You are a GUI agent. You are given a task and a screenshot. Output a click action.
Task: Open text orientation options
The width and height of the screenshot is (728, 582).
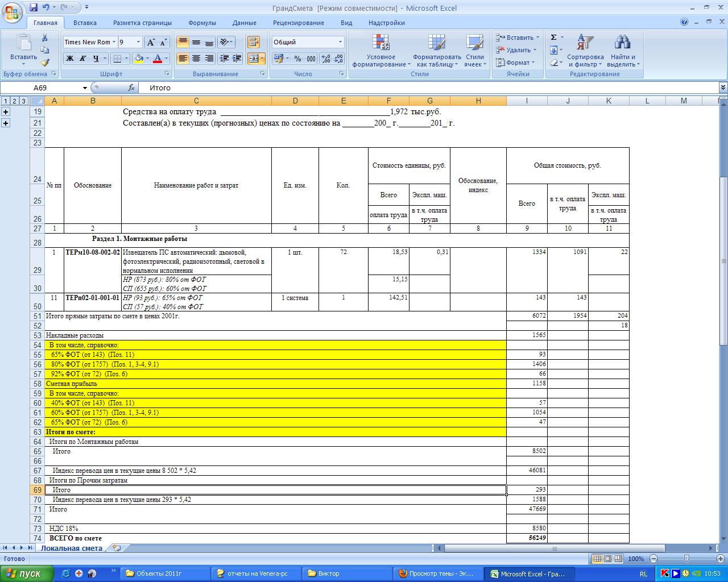[x=226, y=42]
